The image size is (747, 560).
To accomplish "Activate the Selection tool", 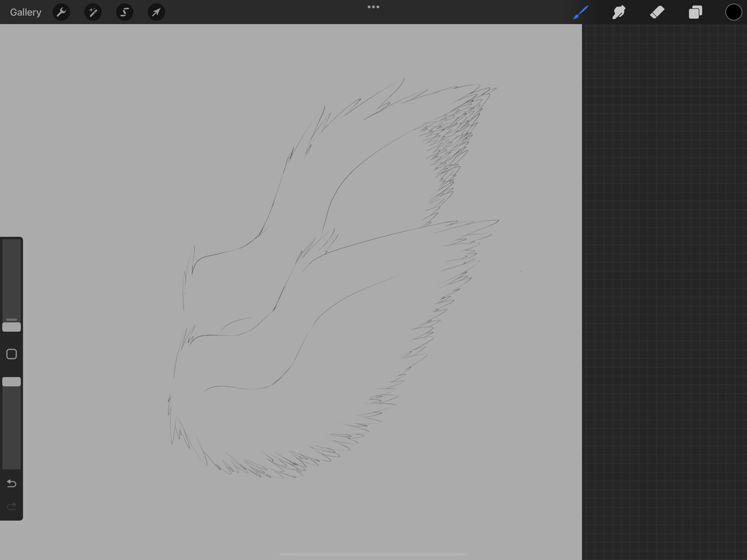I will [x=124, y=12].
